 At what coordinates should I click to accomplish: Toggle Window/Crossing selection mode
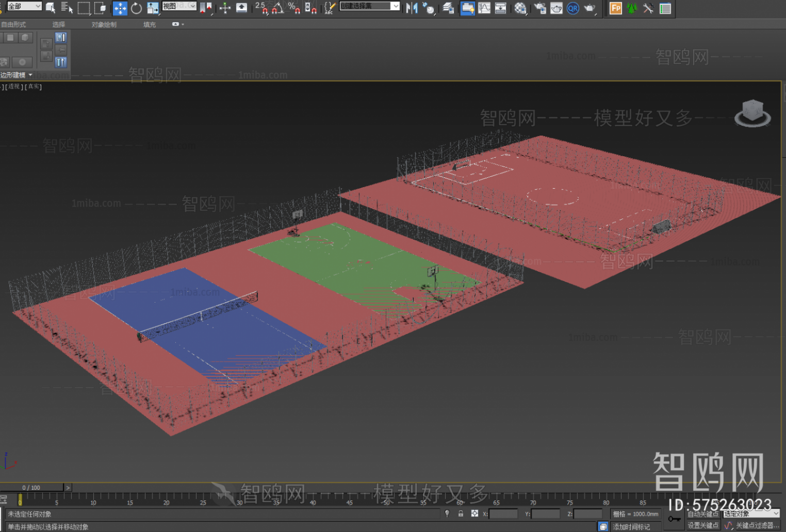point(100,8)
